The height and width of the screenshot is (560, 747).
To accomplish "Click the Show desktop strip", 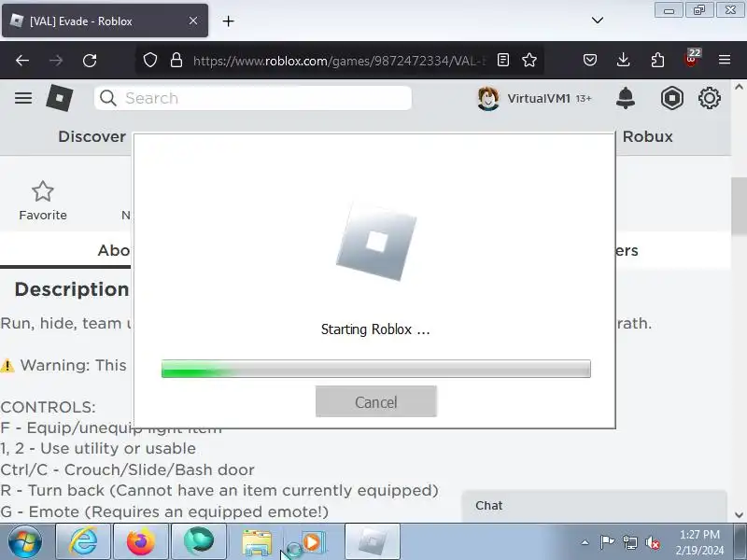I will point(740,542).
